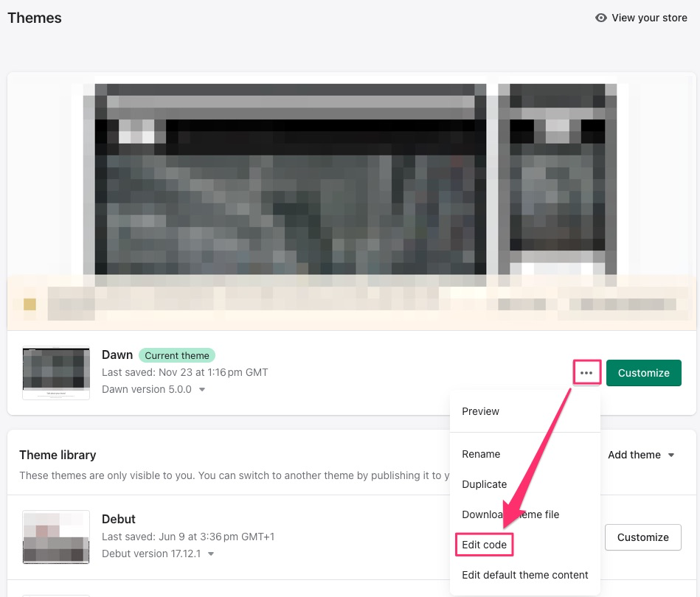Choose Edit default theme content
The image size is (700, 597).
524,575
